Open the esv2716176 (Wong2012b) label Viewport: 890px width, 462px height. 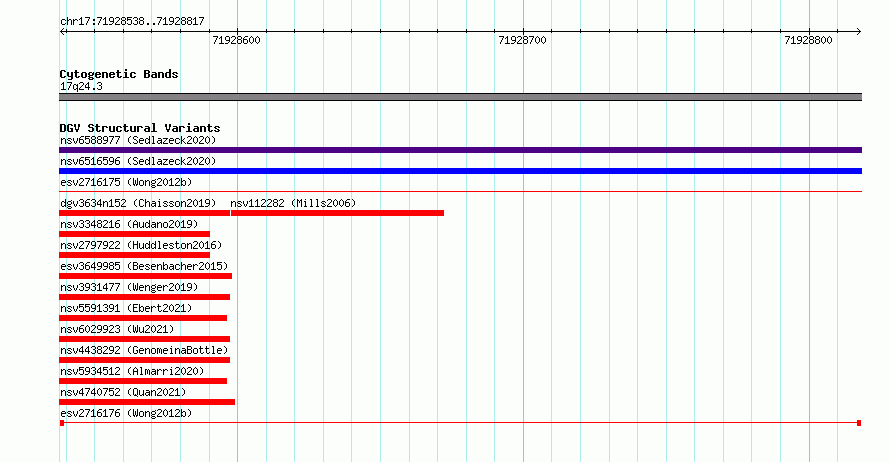(x=126, y=413)
